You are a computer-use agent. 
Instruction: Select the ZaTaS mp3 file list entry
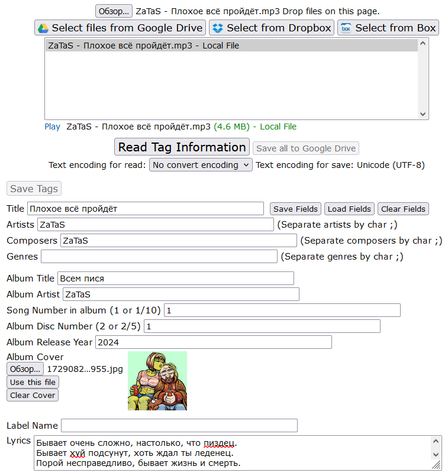(x=231, y=46)
